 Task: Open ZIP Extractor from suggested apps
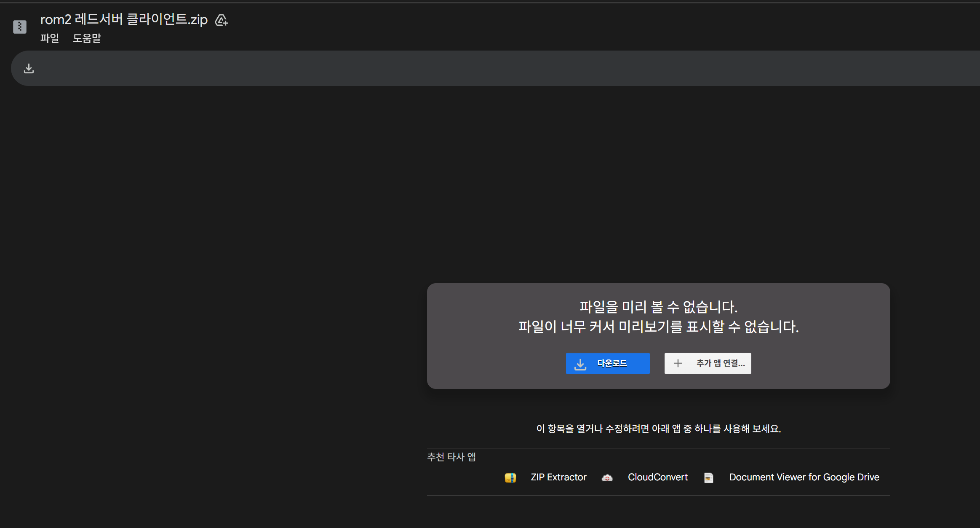558,477
